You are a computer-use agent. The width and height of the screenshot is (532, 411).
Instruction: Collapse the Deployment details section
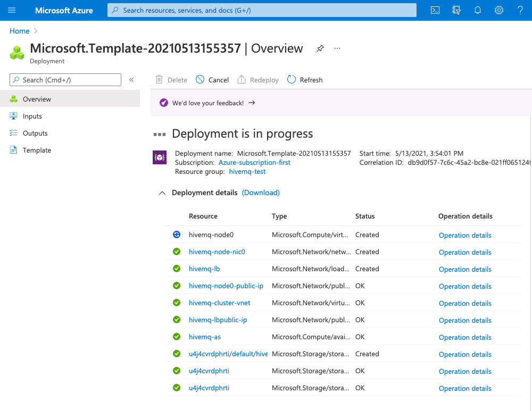pos(162,193)
